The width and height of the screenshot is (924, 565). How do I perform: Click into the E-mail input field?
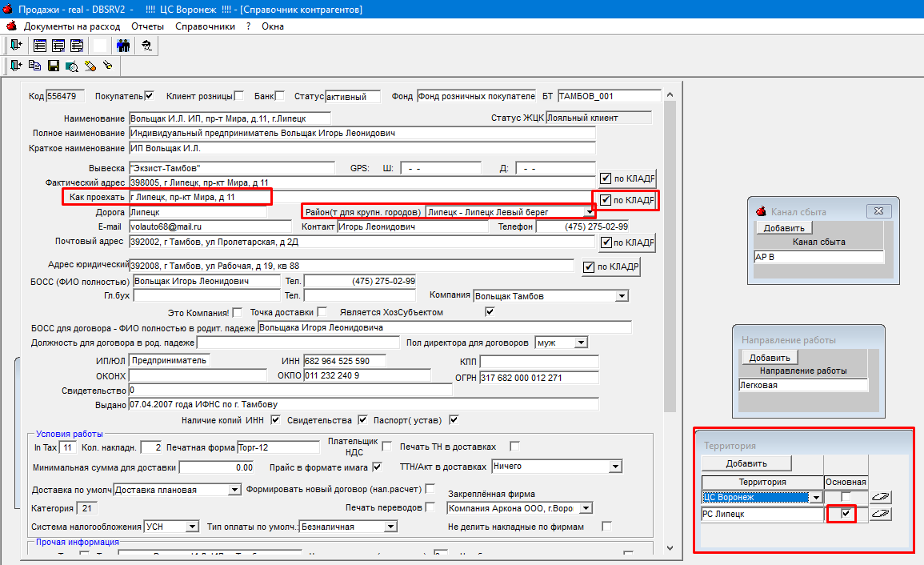point(210,226)
